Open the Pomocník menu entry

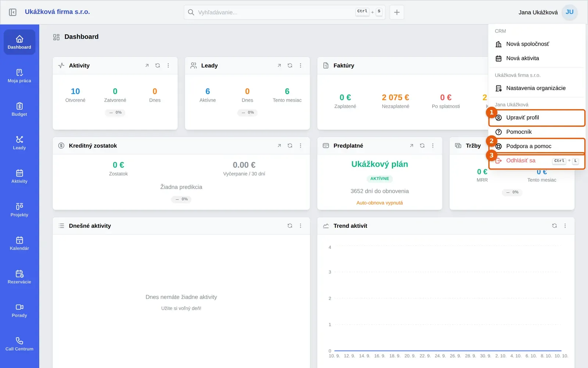(x=537, y=132)
